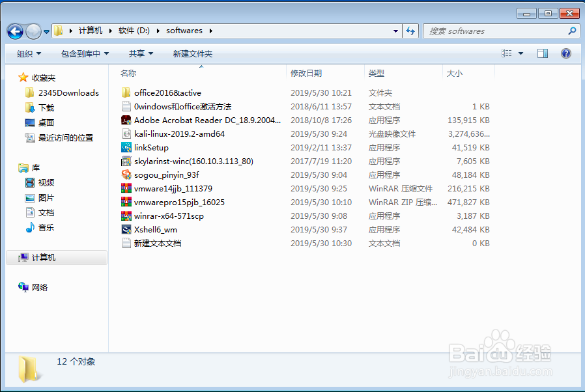The width and height of the screenshot is (585, 392).
Task: Click the WinRAR 压缩文件 type cell
Action: (x=401, y=189)
